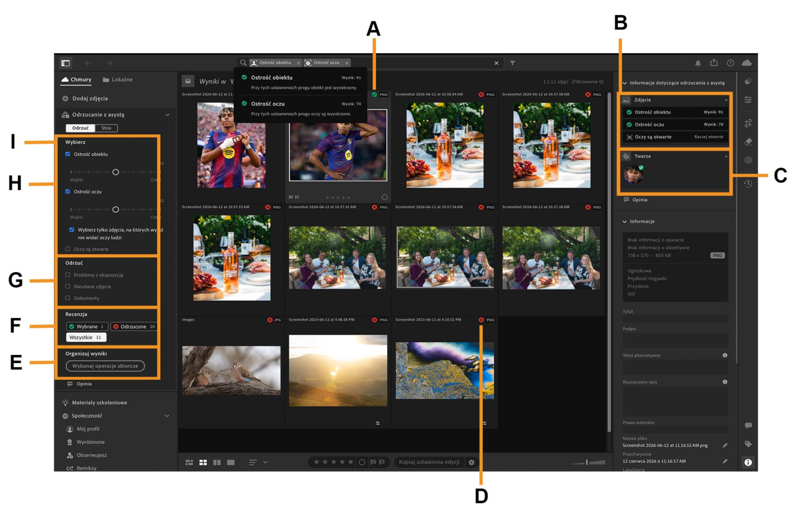This screenshot has width=812, height=525.
Task: Toggle the left panel layout icon
Action: [66, 63]
